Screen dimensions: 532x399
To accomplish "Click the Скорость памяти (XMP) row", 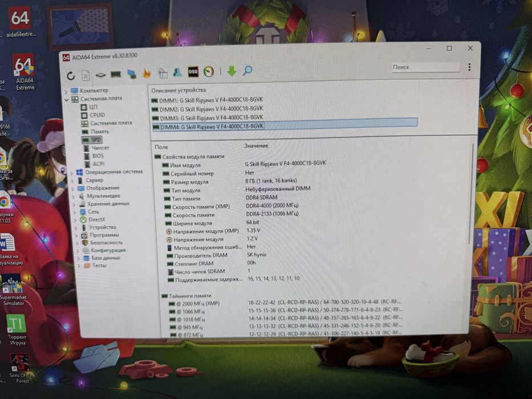I will click(x=232, y=206).
